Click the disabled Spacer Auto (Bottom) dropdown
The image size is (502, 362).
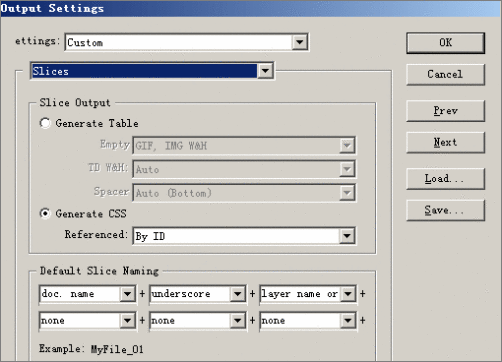(x=244, y=193)
